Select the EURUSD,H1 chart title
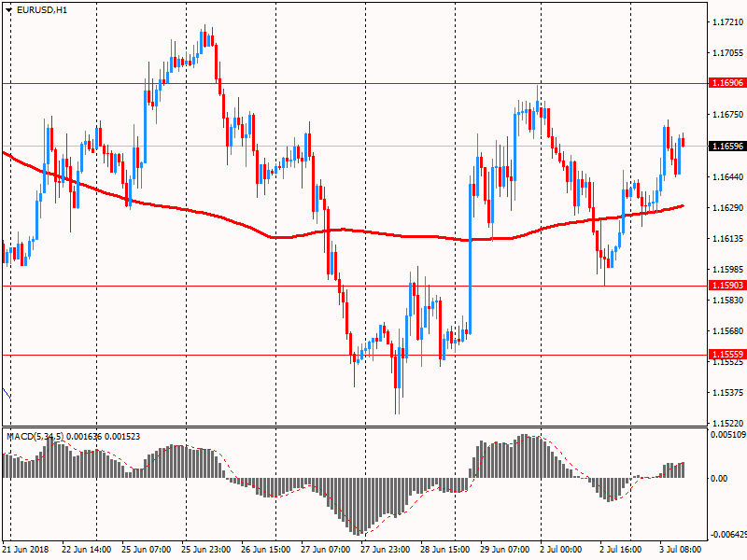The width and height of the screenshot is (747, 560). pyautogui.click(x=42, y=10)
